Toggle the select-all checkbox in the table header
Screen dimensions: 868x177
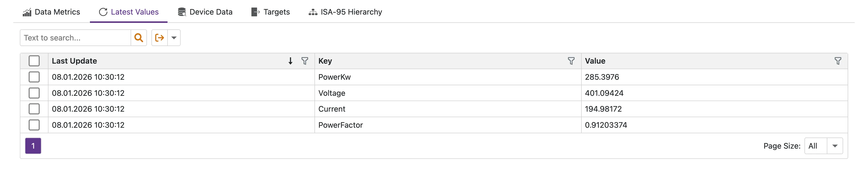coord(34,61)
